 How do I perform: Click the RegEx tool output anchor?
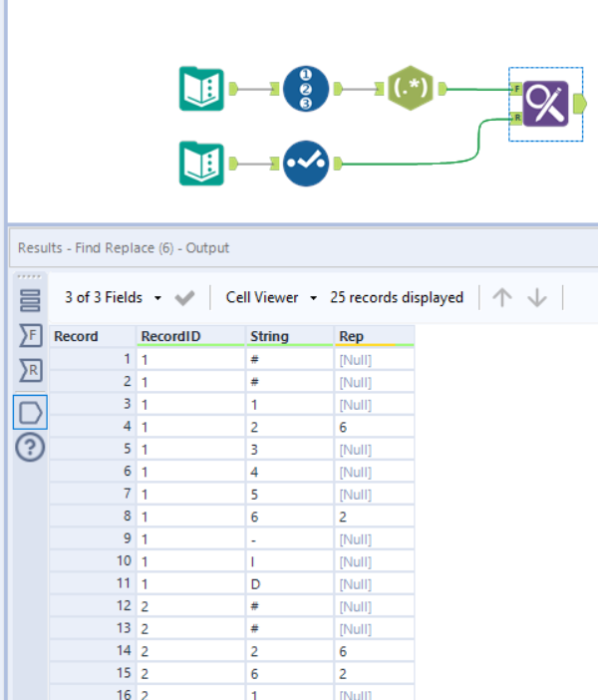tap(443, 89)
